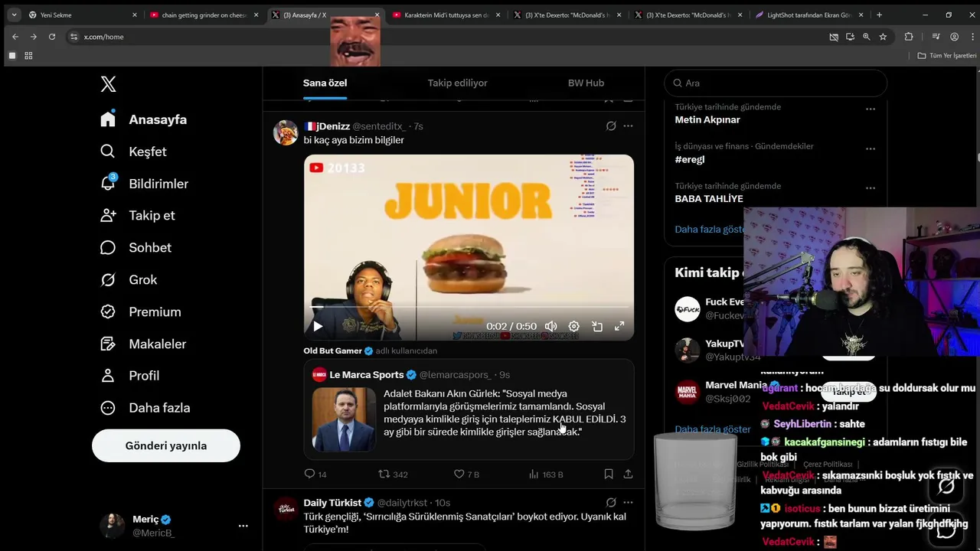Like the jDenizz post

[466, 474]
